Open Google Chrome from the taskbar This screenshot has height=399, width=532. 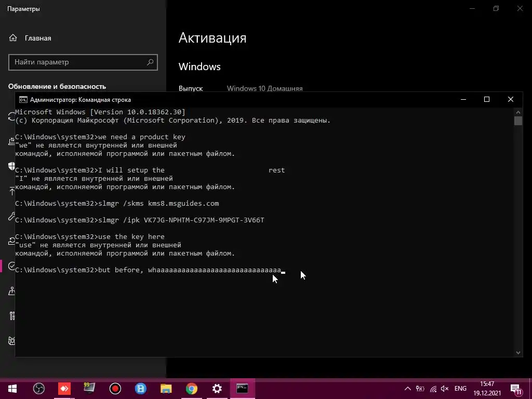coord(192,389)
